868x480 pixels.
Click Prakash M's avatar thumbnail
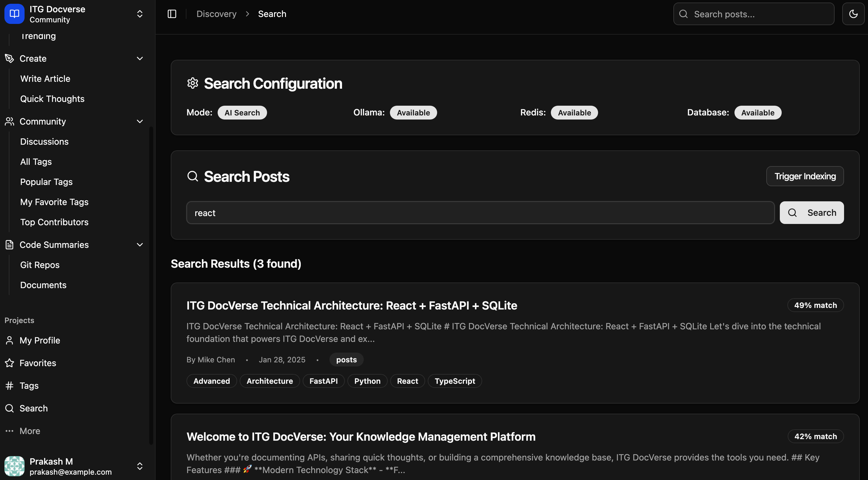(14, 466)
